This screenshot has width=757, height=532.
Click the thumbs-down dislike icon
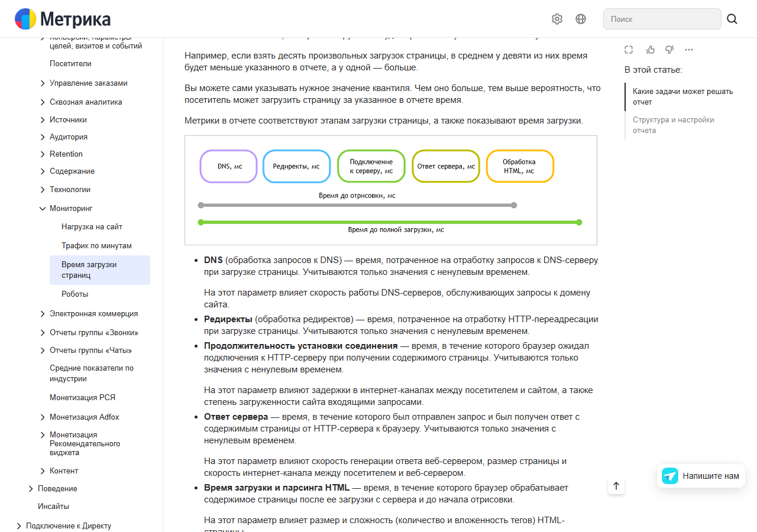tap(669, 50)
